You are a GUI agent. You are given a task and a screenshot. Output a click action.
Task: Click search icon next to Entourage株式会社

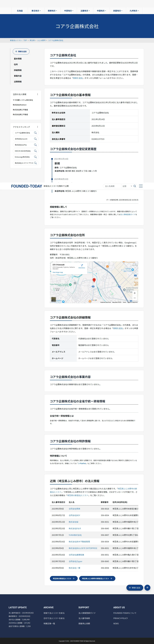pyautogui.click(x=35, y=157)
